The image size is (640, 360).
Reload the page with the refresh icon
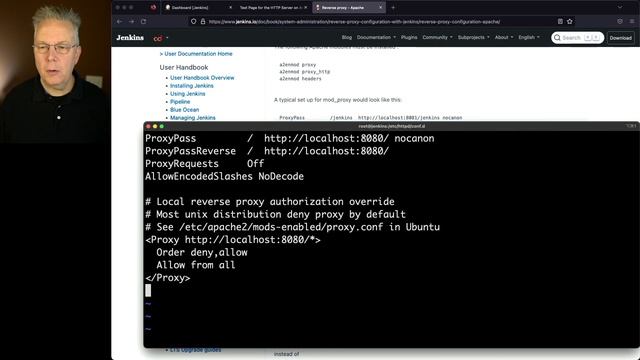coord(144,22)
